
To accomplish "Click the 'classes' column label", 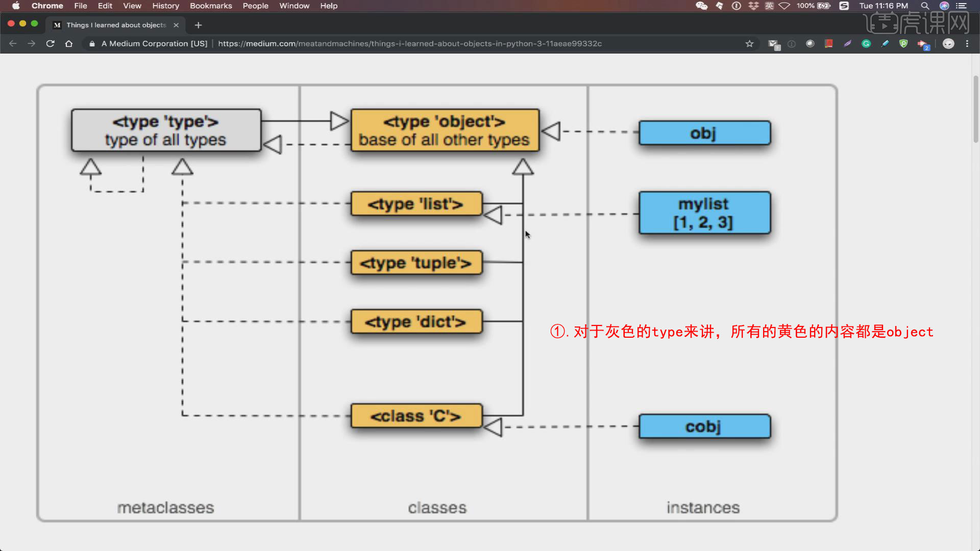I will [x=437, y=508].
